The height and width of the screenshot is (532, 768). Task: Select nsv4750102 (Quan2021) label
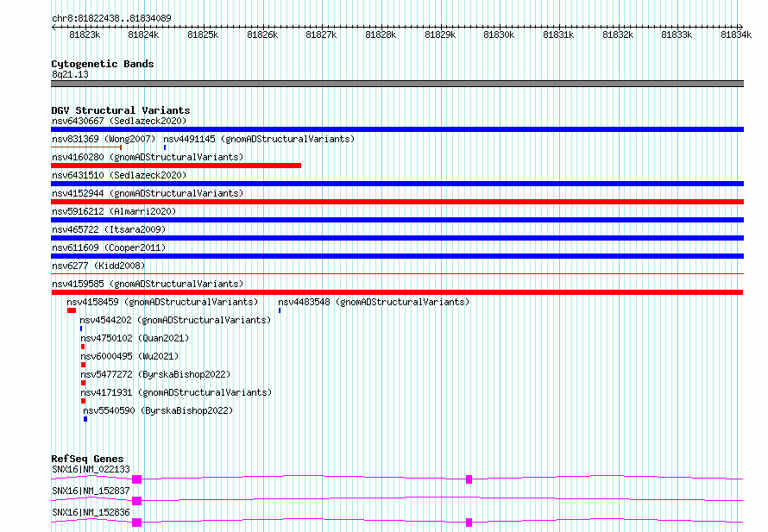[x=135, y=338]
